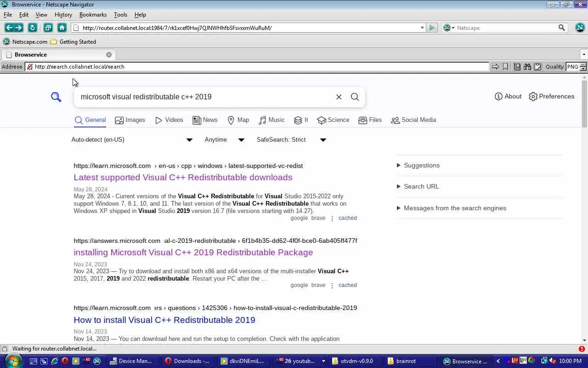Image resolution: width=588 pixels, height=368 pixels.
Task: Open a new tab with the toolbar icon
Action: pyautogui.click(x=48, y=28)
